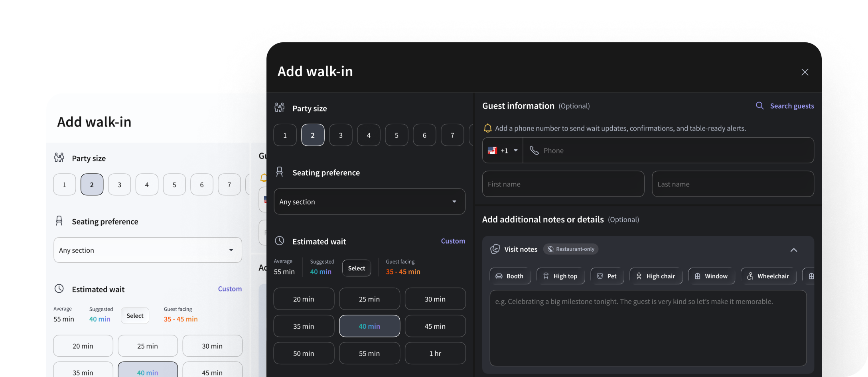Click Select next to Suggested 40 min
868x377 pixels.
[x=356, y=268]
